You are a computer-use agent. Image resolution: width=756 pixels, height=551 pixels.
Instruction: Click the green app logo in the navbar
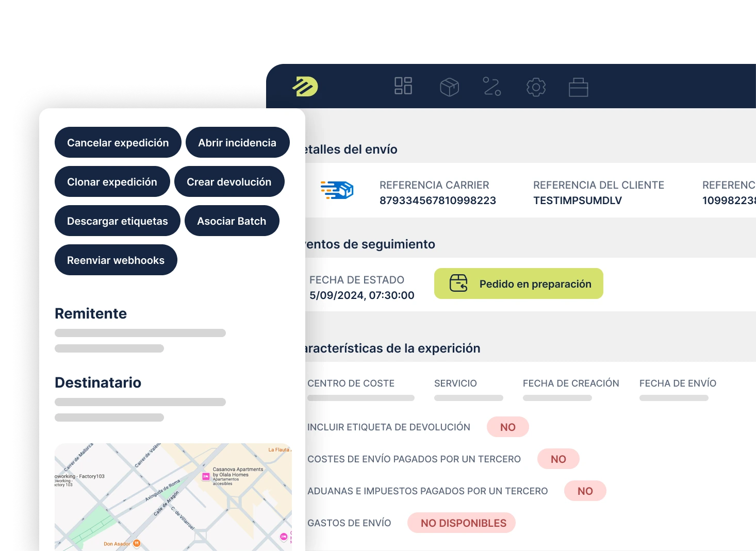[305, 87]
